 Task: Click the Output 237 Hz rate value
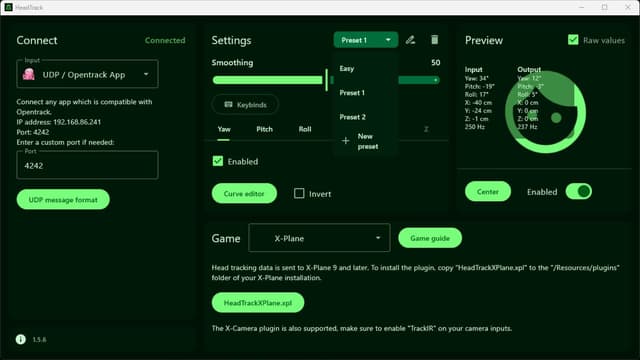tap(527, 127)
